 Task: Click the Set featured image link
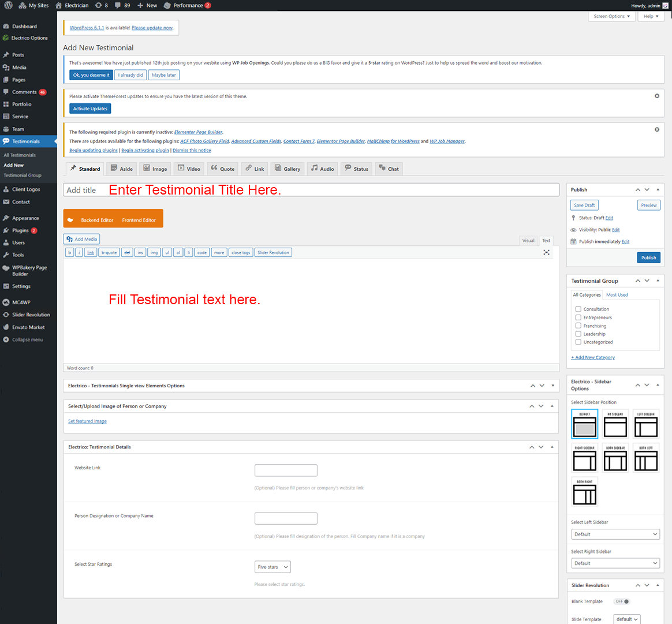coord(87,421)
